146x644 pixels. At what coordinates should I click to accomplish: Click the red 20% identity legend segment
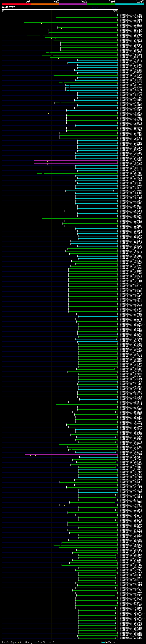(16, 4)
